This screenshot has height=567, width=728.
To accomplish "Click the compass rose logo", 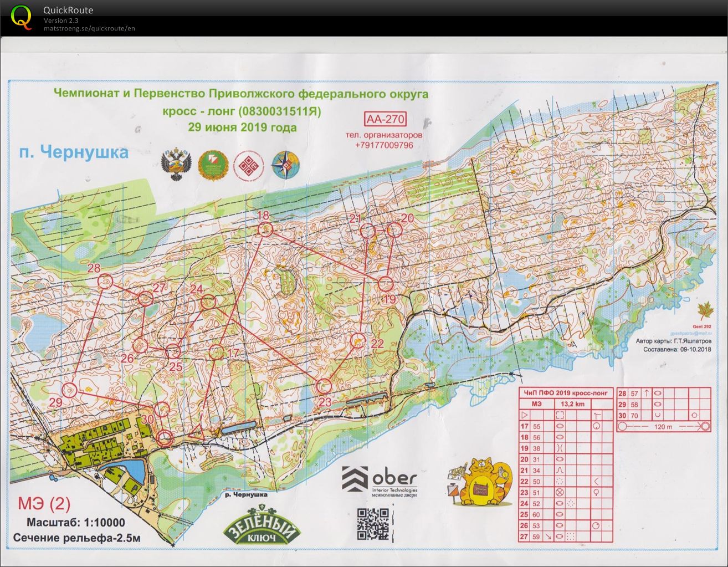I will (x=286, y=165).
